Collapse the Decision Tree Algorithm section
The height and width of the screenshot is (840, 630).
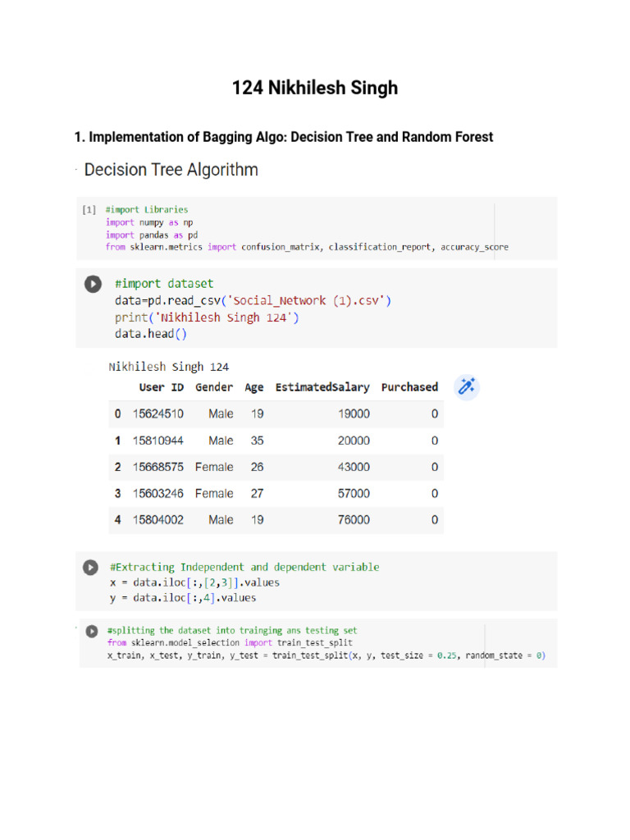(75, 170)
